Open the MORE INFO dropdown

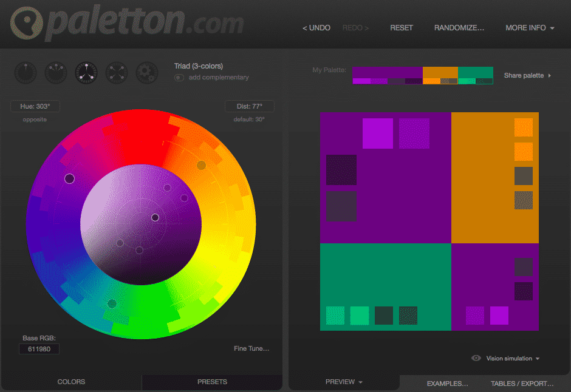coord(529,27)
